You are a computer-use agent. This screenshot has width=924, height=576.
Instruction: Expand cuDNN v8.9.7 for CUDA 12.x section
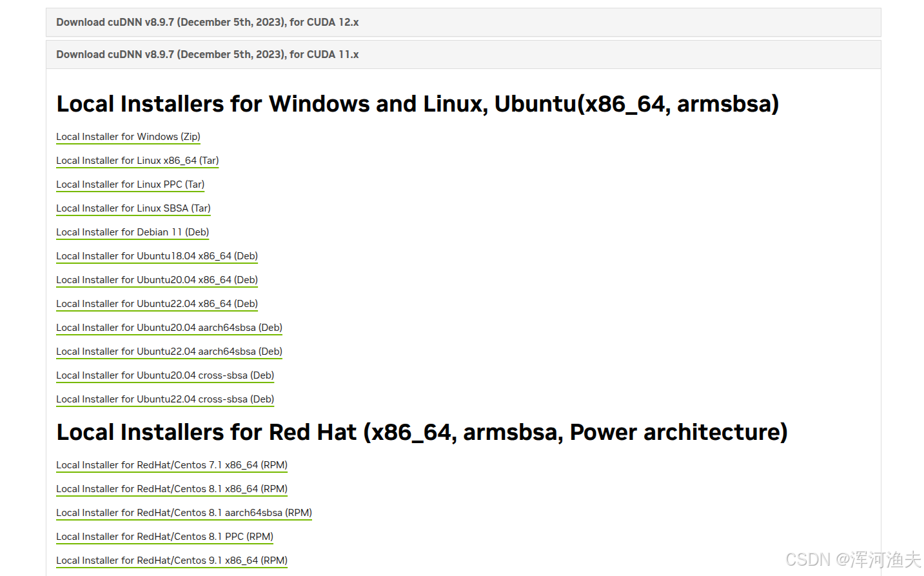(x=463, y=22)
